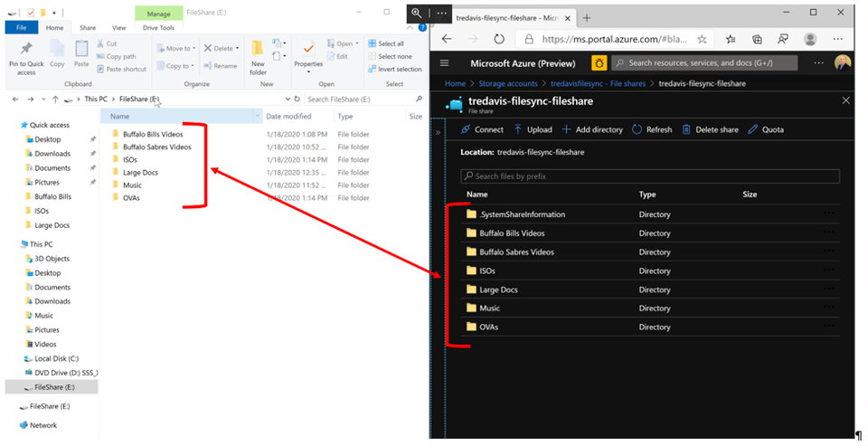Screen dimensions: 868x446
Task: Click Pin to Quick access icon
Action: point(25,49)
